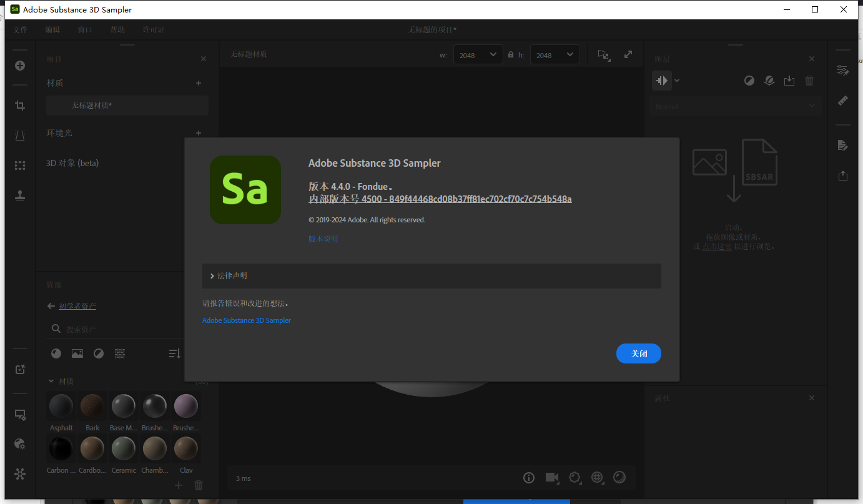Click the half-circle adjustment layer icon in layers

[x=749, y=81]
